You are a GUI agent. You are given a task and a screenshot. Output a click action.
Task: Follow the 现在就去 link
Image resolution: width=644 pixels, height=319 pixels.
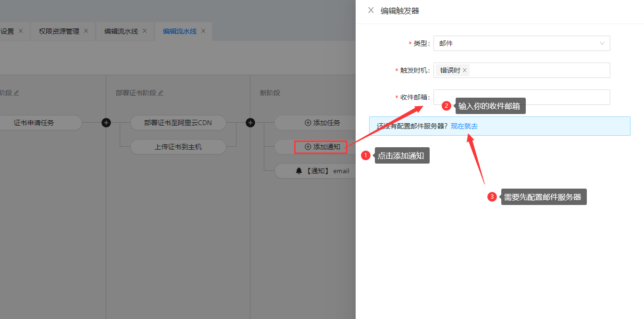[x=464, y=126]
